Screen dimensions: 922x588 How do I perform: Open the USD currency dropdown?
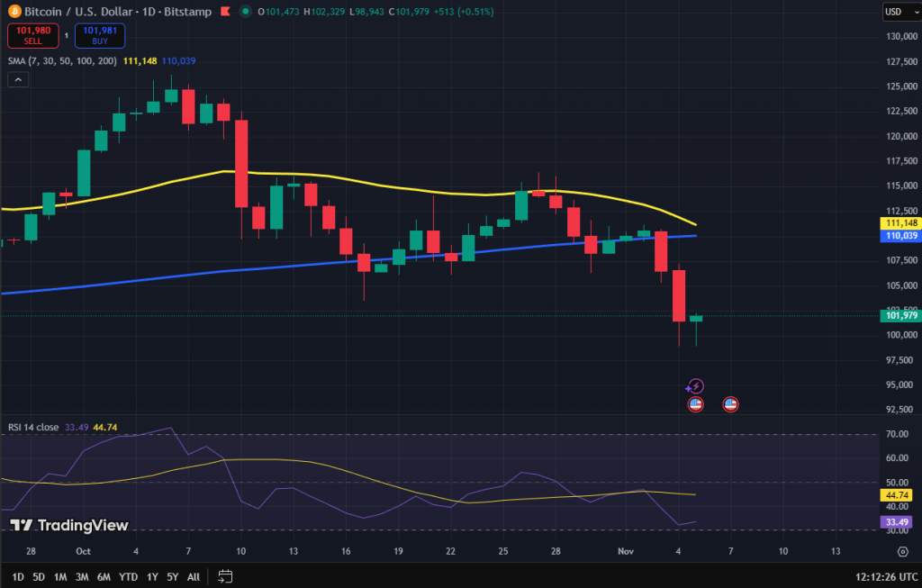click(899, 11)
